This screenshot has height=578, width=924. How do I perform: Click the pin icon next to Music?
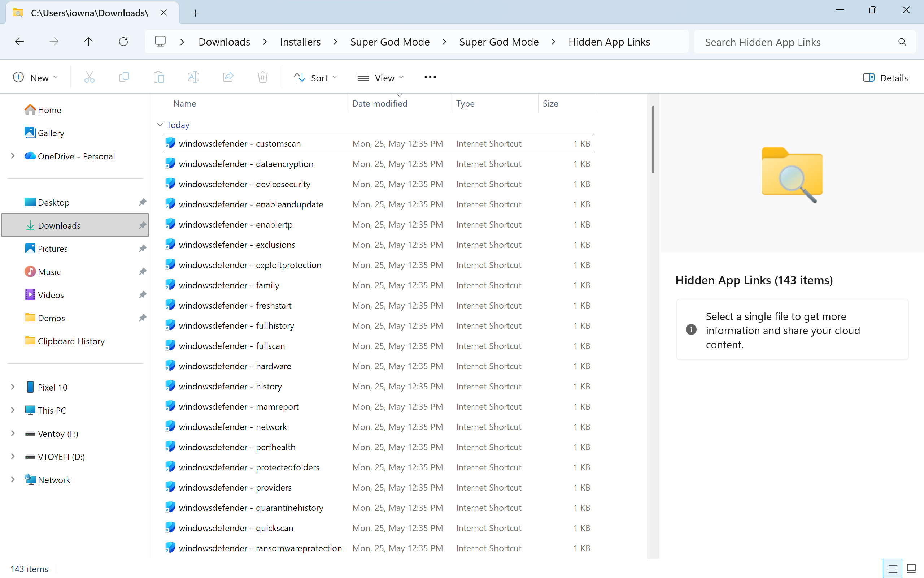coord(143,272)
